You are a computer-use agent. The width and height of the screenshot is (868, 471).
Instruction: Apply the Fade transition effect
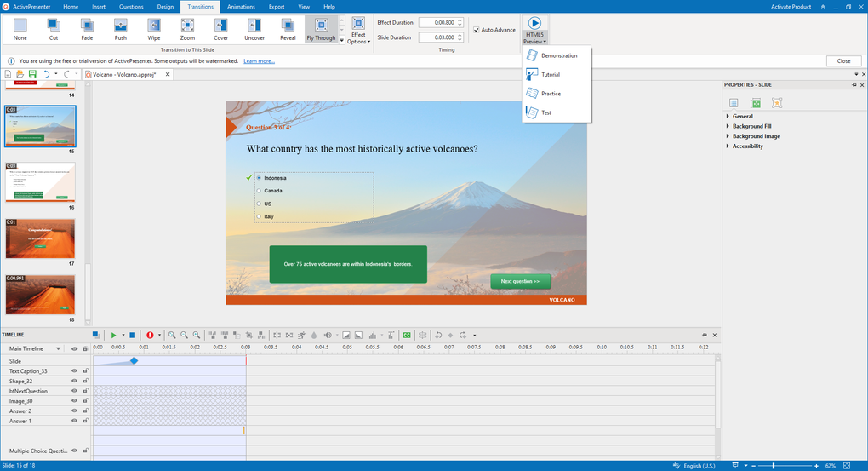tap(87, 29)
